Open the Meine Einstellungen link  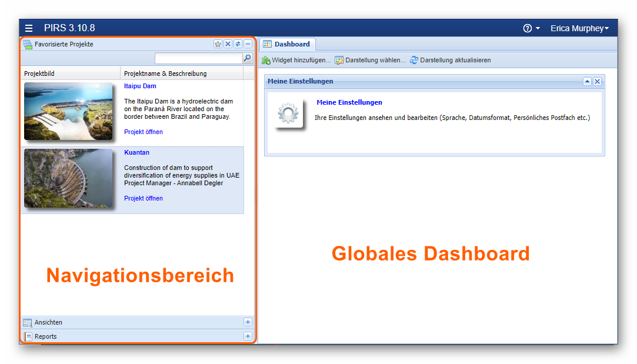click(x=349, y=102)
